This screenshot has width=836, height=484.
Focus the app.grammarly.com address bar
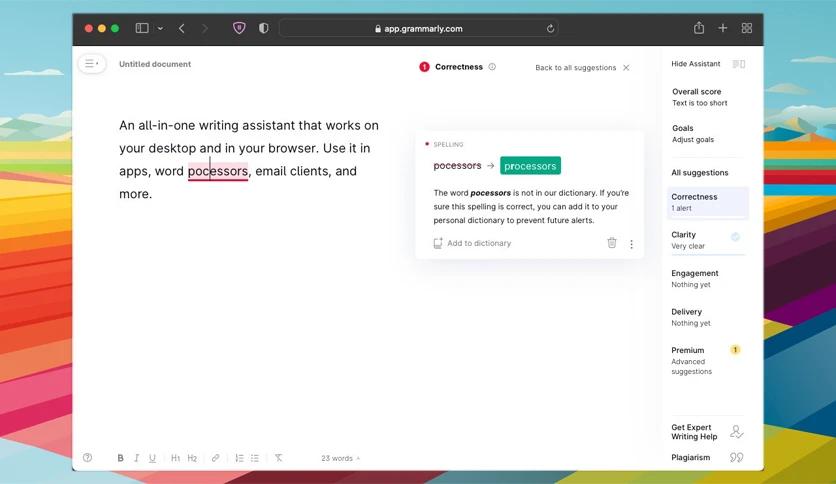419,28
